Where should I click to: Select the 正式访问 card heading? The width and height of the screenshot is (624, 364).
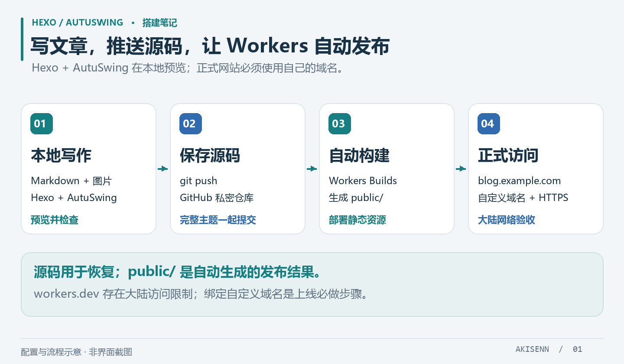(x=508, y=155)
